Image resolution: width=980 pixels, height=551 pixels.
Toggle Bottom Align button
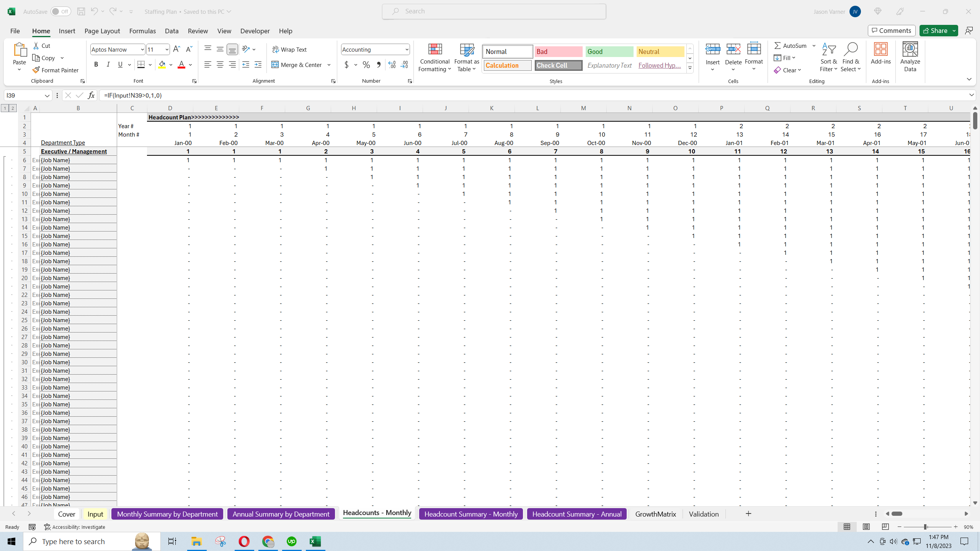coord(232,49)
